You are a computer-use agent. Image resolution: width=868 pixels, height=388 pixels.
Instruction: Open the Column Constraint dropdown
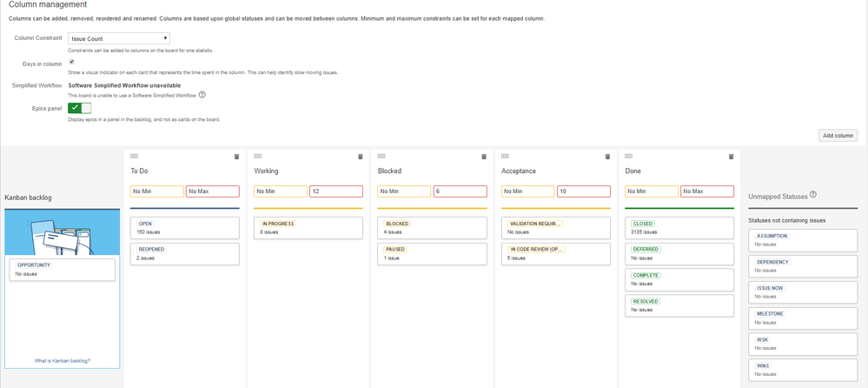tap(118, 39)
